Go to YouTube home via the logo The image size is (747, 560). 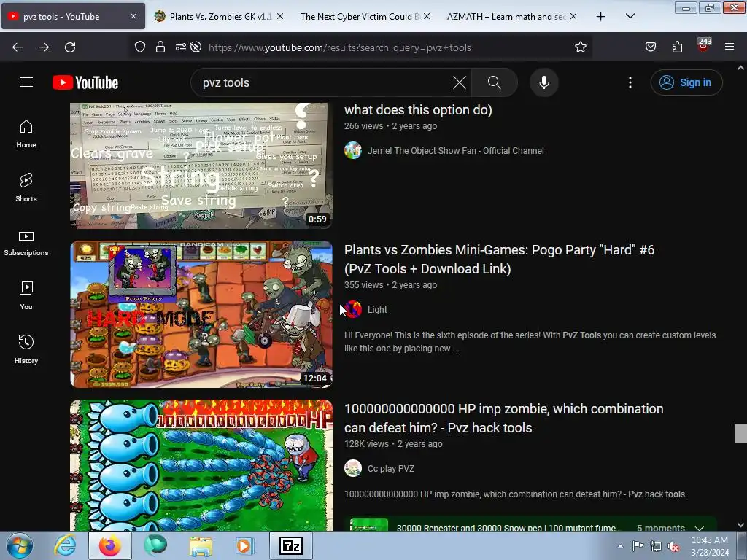point(85,82)
